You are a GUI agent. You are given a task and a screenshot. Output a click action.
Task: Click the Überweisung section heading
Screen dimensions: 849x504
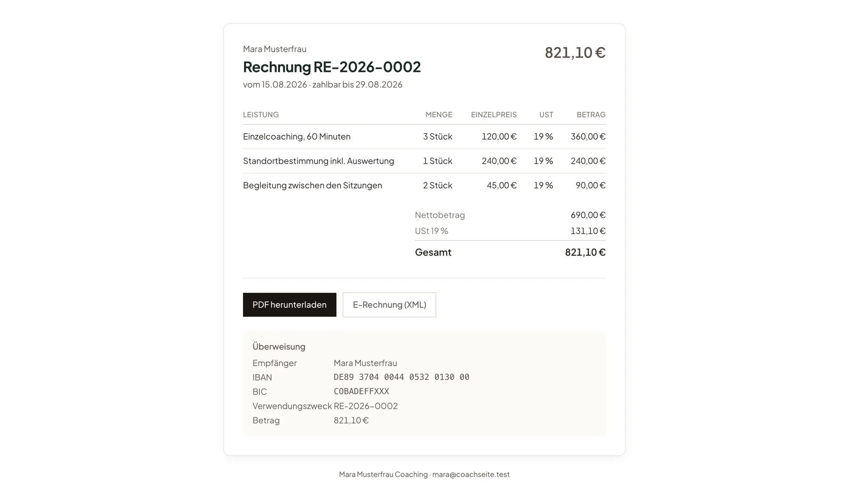[x=279, y=347]
